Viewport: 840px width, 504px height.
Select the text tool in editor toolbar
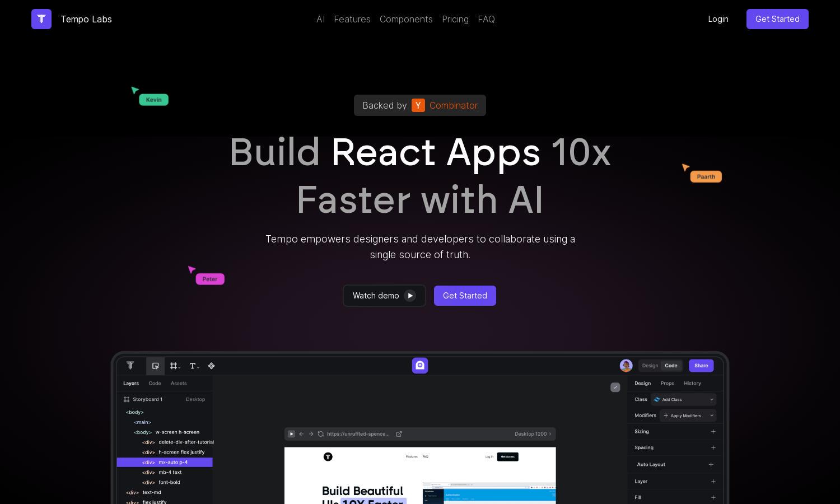(x=194, y=366)
